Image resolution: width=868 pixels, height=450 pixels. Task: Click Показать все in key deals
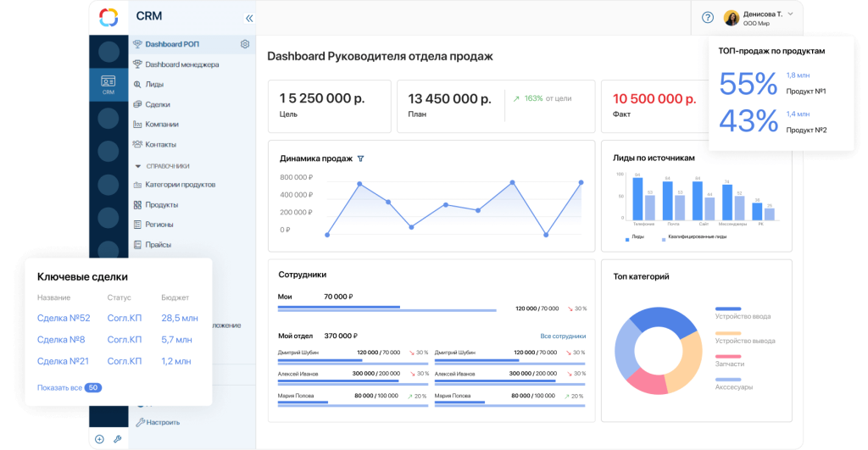(59, 387)
